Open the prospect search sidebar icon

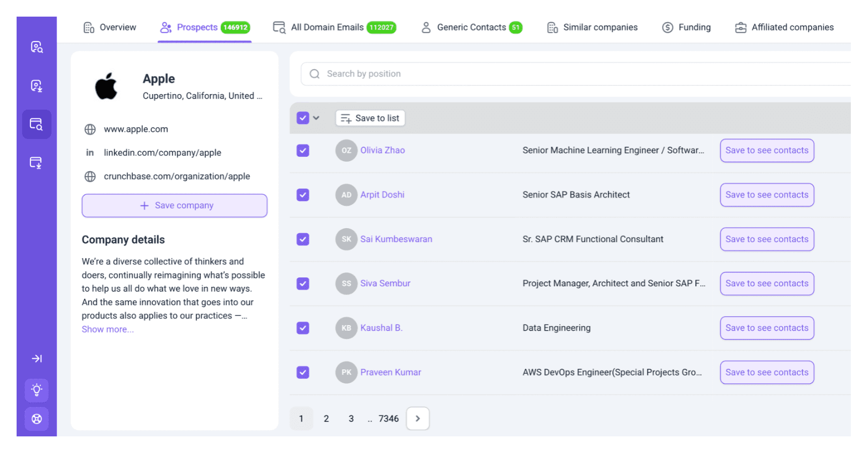pos(37,47)
